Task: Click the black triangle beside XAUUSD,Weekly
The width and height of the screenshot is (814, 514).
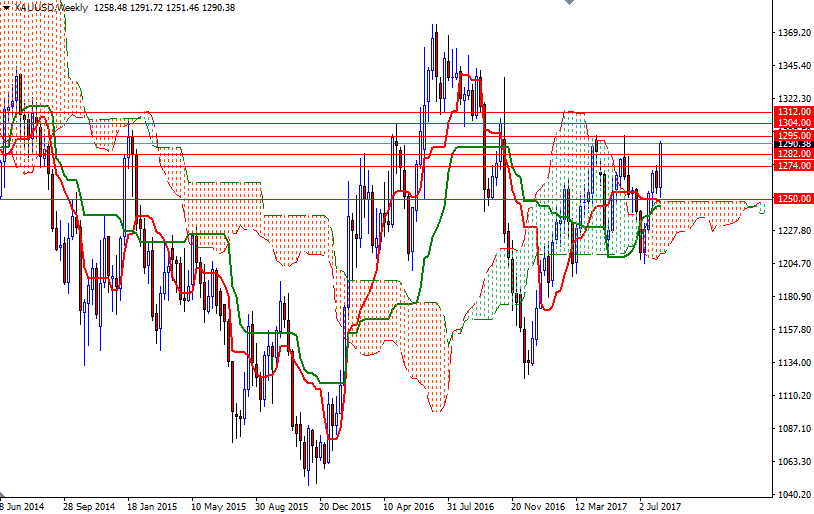Action: click(x=6, y=7)
